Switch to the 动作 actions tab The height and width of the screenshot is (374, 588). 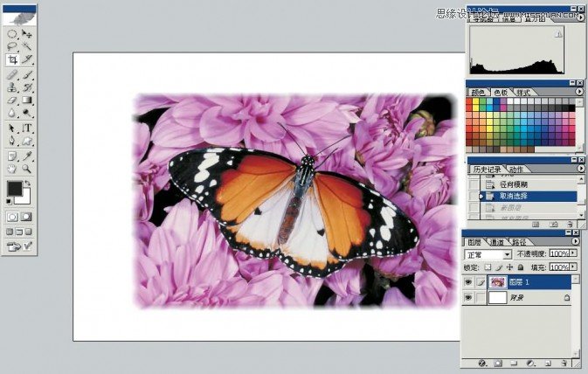516,169
